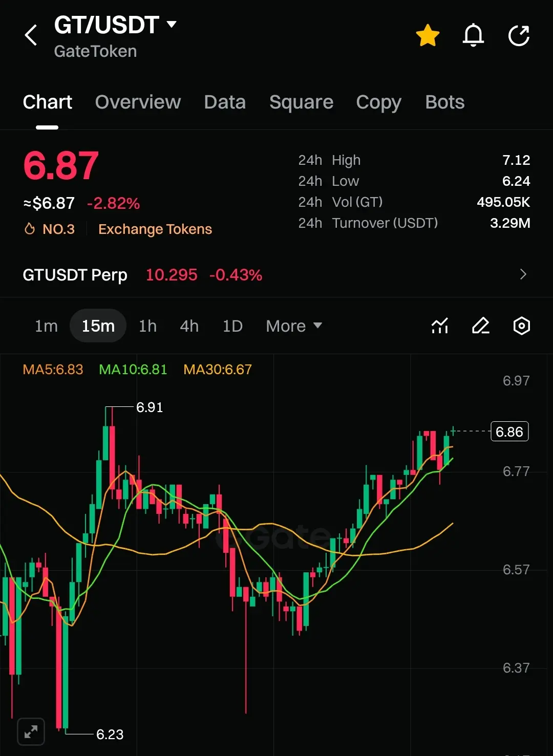This screenshot has height=756, width=553.
Task: Tap the 6.91 high price marker
Action: 150,407
